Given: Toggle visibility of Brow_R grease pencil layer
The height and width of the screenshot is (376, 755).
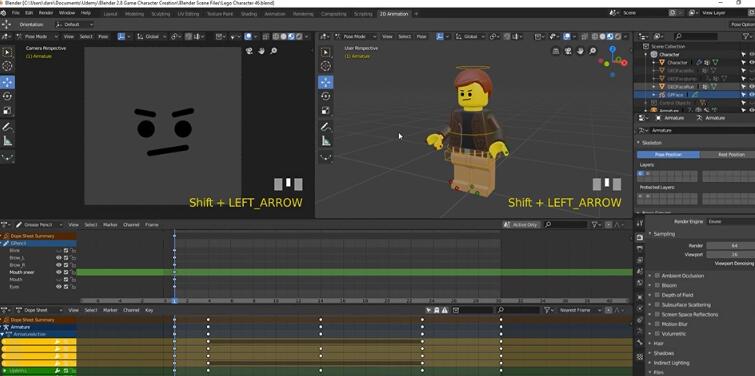Looking at the screenshot, I should tap(59, 265).
